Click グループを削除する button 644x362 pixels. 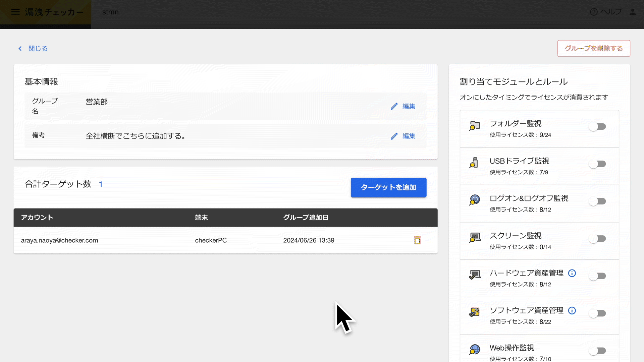click(594, 49)
